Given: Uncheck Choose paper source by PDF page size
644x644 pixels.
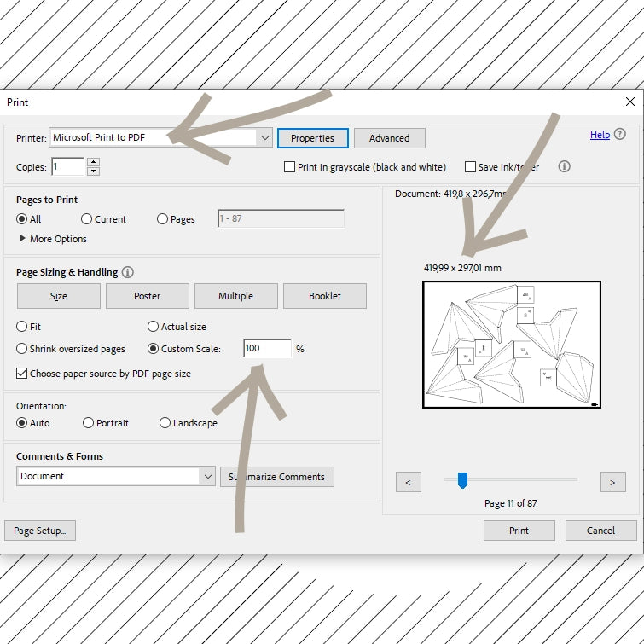Looking at the screenshot, I should tap(22, 374).
